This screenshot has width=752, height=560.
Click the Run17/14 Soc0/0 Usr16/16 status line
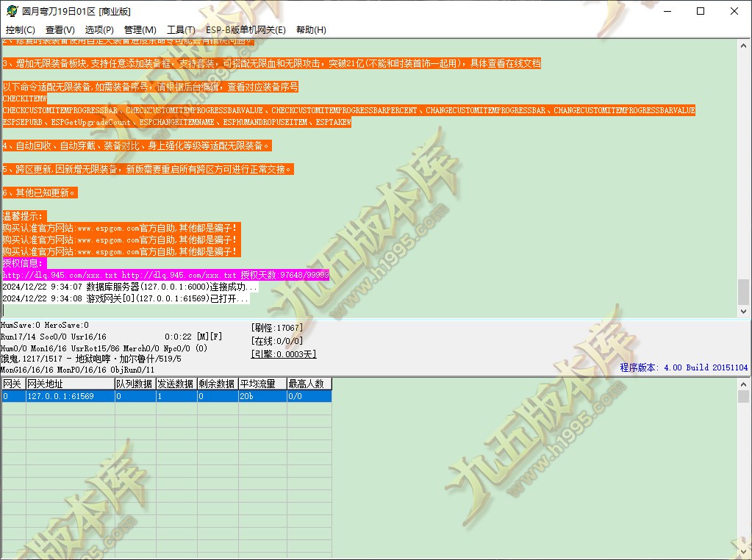pyautogui.click(x=53, y=337)
